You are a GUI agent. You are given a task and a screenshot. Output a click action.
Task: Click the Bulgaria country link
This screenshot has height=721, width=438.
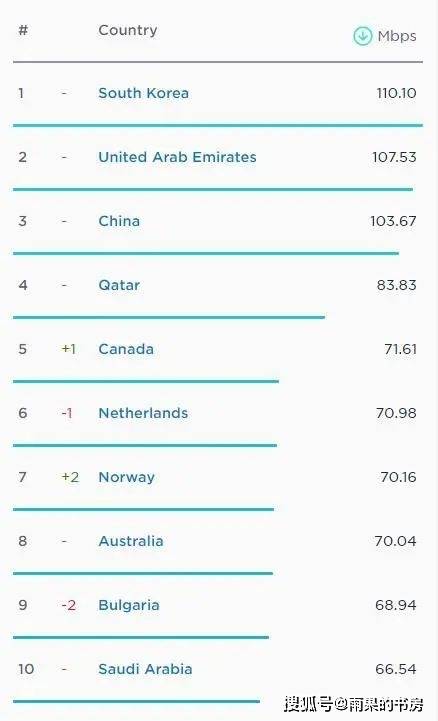pyautogui.click(x=129, y=605)
